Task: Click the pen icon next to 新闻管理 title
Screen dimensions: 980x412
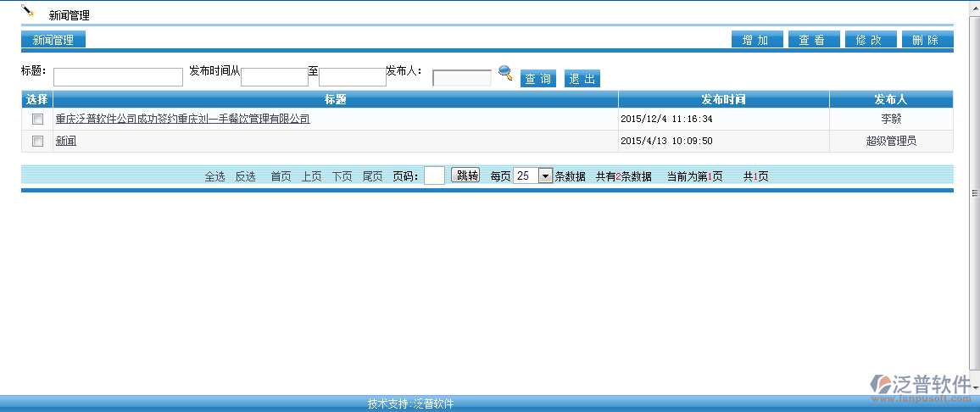Action: (27, 11)
